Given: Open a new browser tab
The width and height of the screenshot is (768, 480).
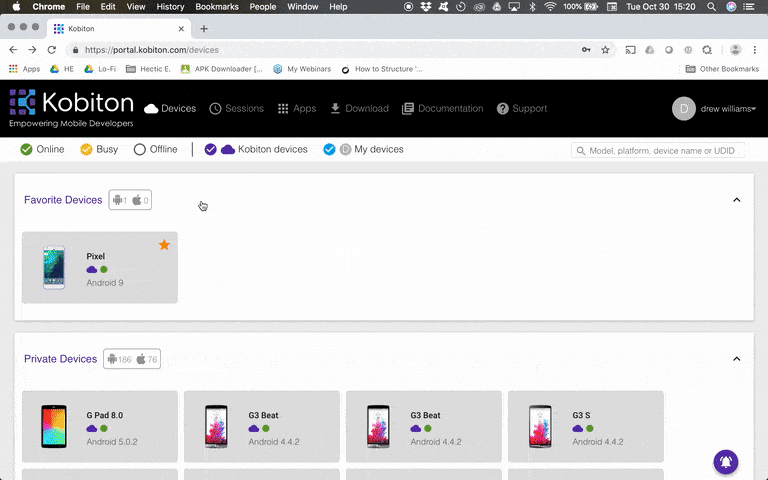Looking at the screenshot, I should tap(204, 29).
